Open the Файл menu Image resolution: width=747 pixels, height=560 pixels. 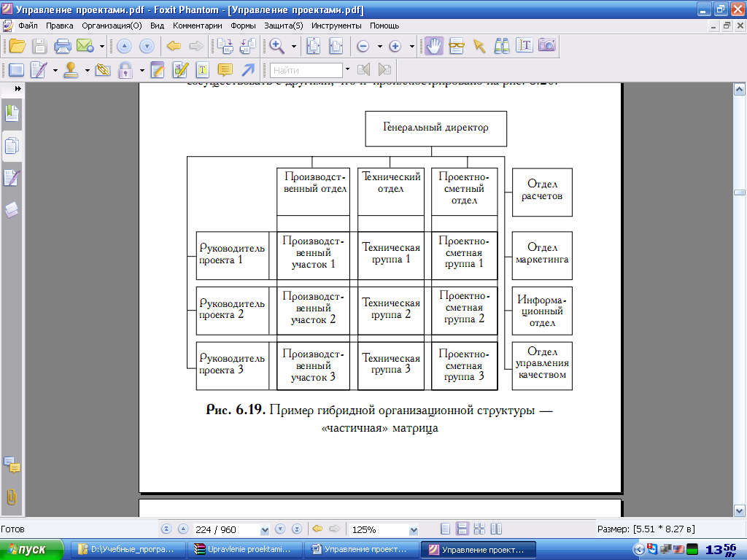(28, 26)
